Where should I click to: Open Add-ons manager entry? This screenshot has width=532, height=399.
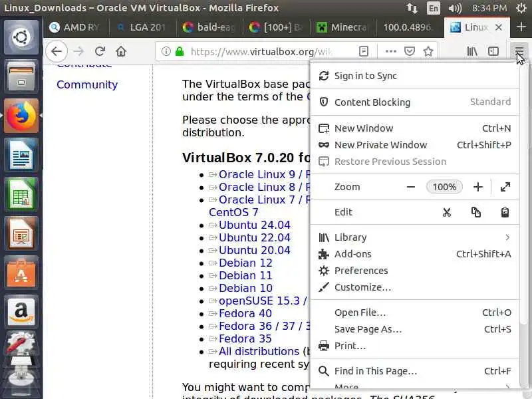[x=414, y=254]
